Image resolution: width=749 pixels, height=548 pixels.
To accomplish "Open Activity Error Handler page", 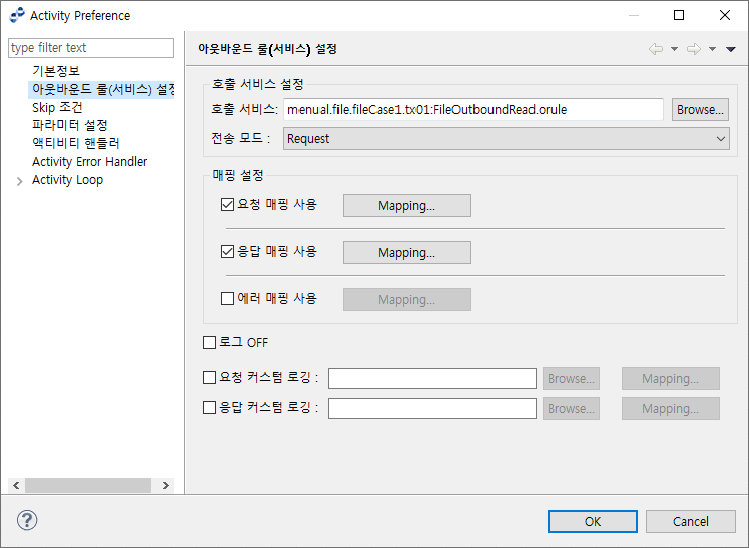I will pos(89,162).
